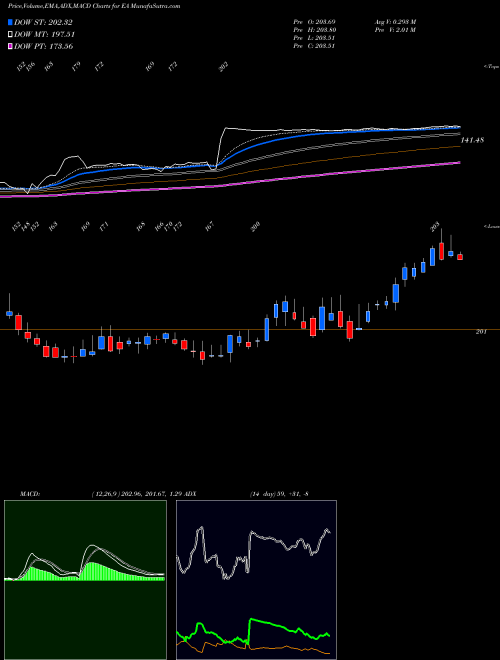Click the Avg V: 0.293 M value
500x660 pixels.
(x=395, y=21)
